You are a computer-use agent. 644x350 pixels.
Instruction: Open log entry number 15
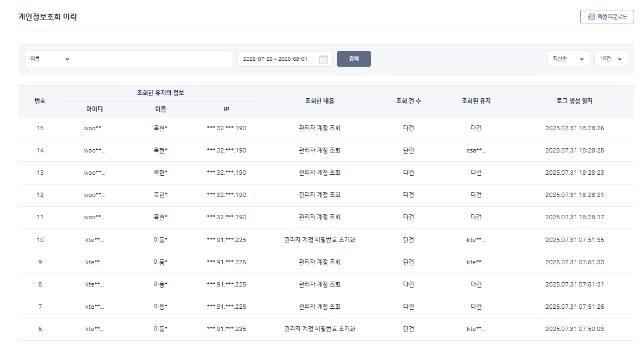coord(40,128)
